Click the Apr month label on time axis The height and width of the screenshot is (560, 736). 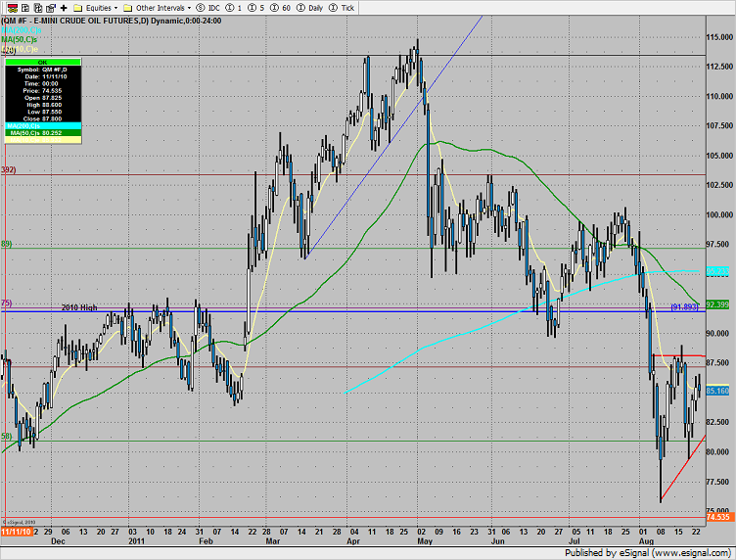coord(353,541)
